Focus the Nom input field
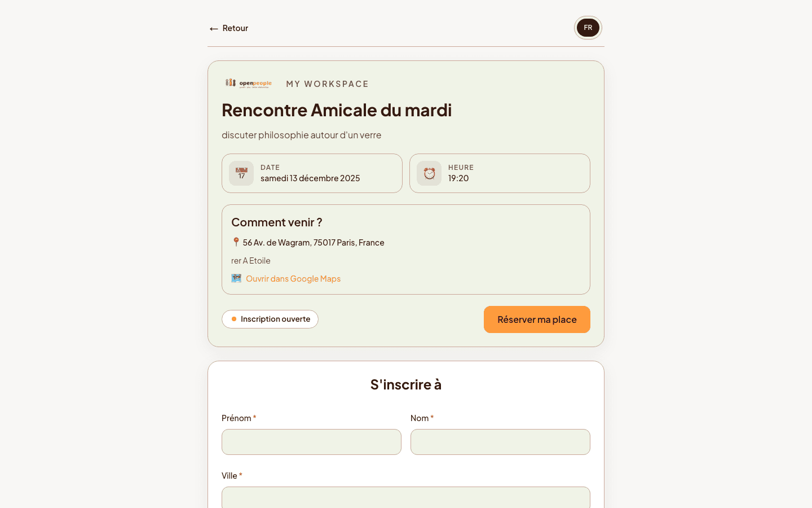This screenshot has width=812, height=508. tap(500, 442)
